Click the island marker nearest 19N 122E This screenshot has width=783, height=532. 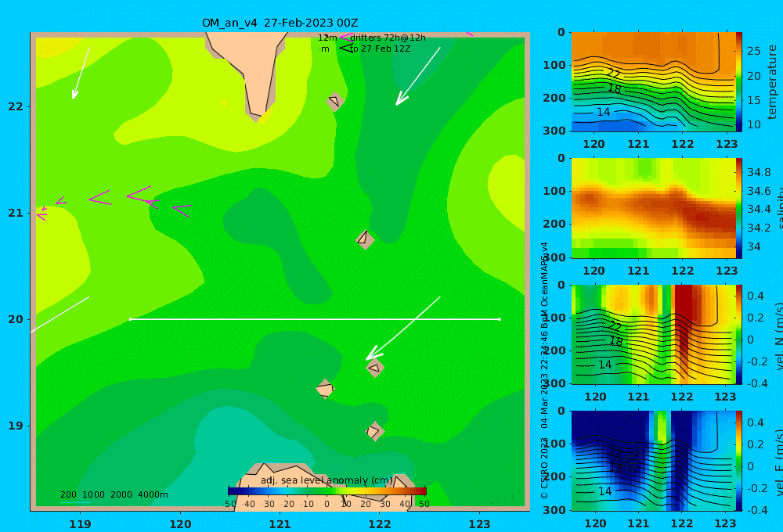click(374, 431)
